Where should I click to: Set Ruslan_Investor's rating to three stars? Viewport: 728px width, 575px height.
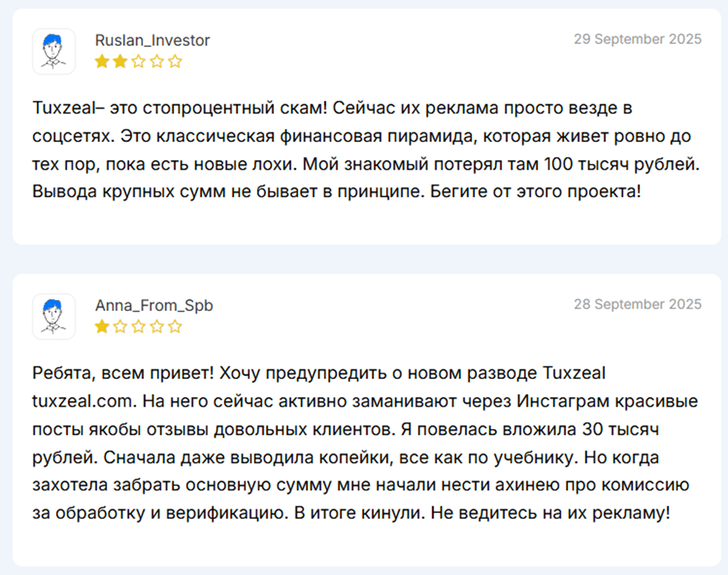(x=138, y=62)
